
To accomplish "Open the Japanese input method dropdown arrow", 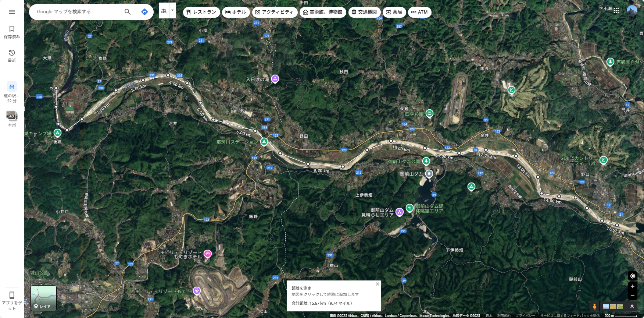I will coord(172,10).
